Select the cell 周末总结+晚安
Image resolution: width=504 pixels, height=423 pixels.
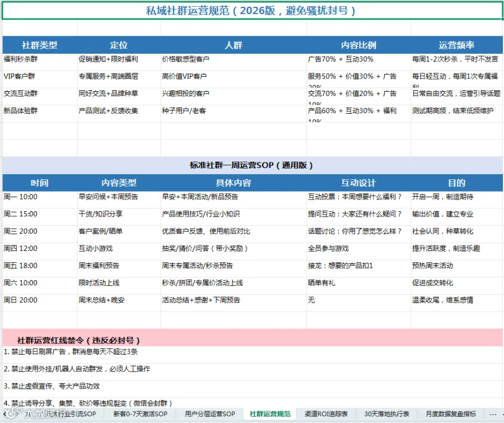point(119,303)
